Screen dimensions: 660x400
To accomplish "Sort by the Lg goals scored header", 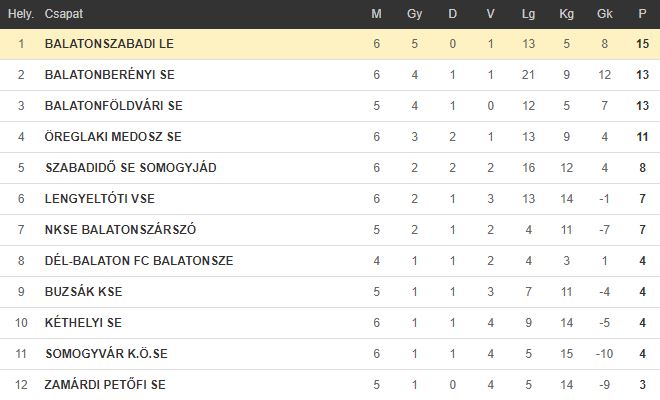I will click(528, 14).
